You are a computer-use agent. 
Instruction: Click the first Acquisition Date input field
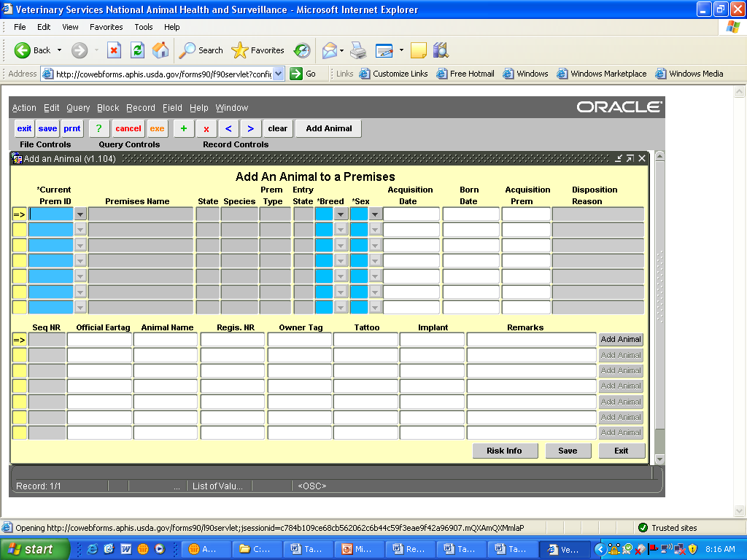(x=411, y=214)
